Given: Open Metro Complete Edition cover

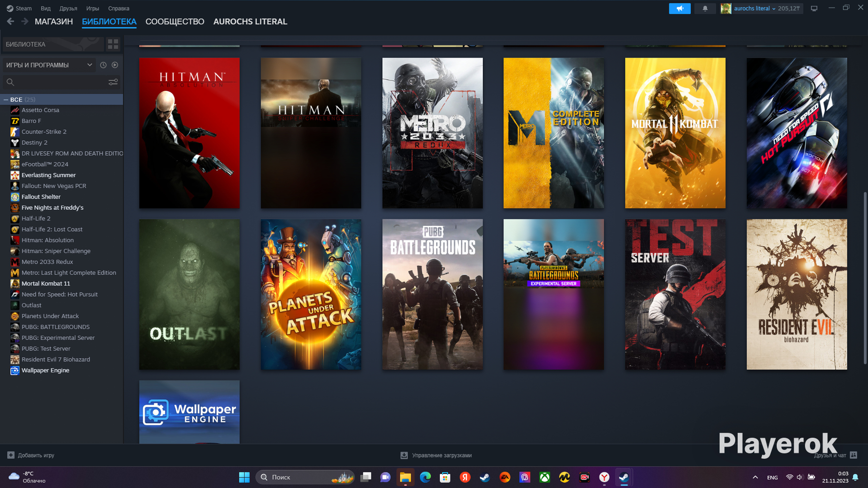Looking at the screenshot, I should (x=554, y=133).
